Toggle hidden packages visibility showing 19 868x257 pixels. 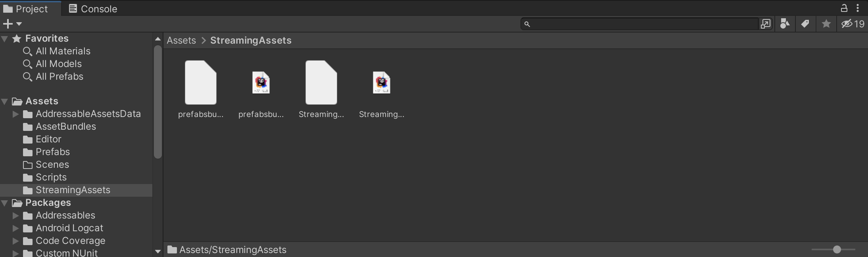point(853,24)
